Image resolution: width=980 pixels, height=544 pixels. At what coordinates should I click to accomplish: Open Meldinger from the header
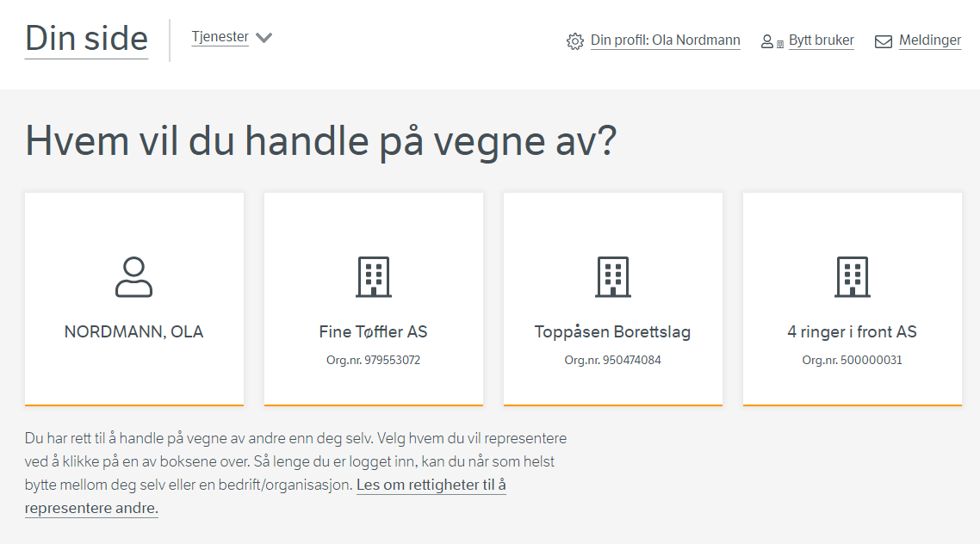(x=929, y=40)
